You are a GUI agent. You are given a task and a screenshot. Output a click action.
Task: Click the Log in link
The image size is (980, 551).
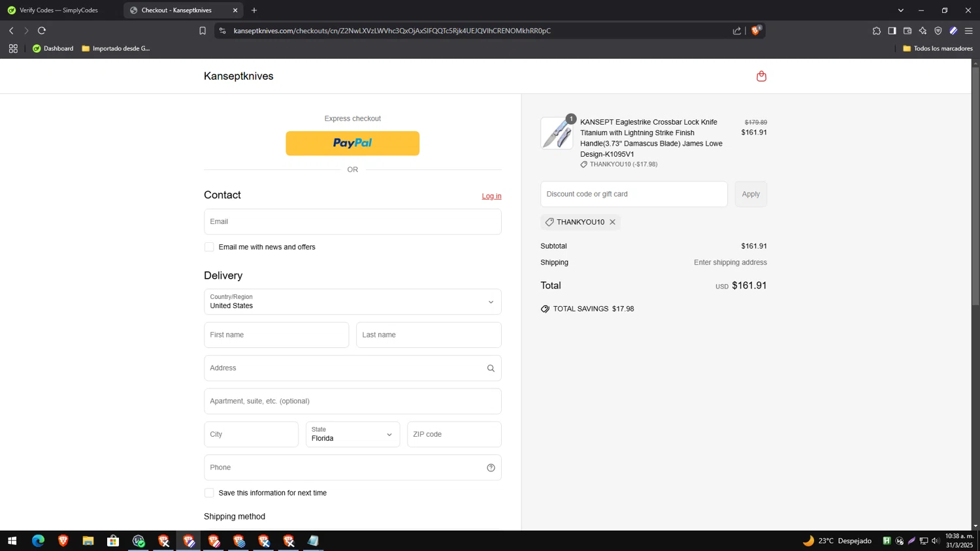click(x=491, y=196)
